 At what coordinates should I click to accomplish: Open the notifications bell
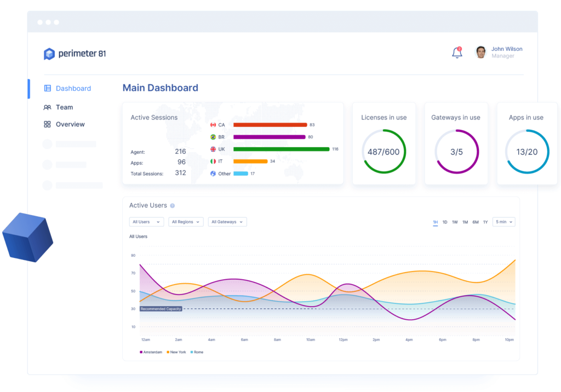[x=457, y=53]
